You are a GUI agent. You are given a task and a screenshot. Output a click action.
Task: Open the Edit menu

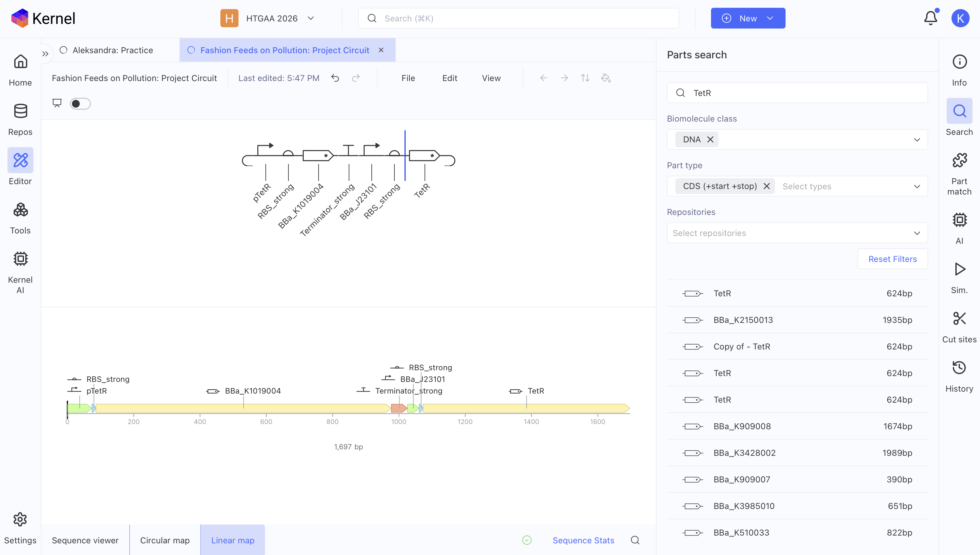tap(449, 78)
